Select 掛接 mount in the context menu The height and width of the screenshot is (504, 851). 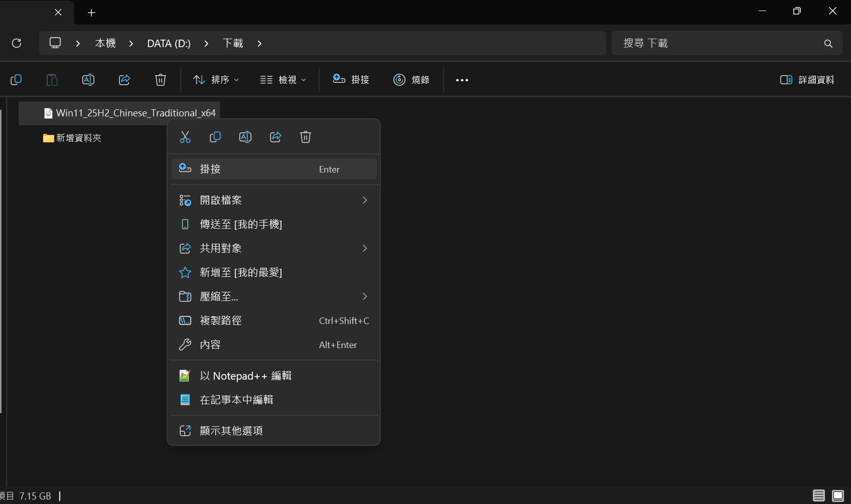pos(273,169)
